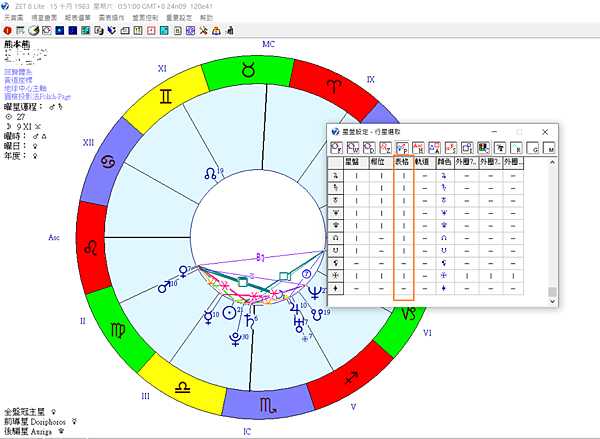
Task: Open the P planets tab icon in dialog
Action: point(402,148)
